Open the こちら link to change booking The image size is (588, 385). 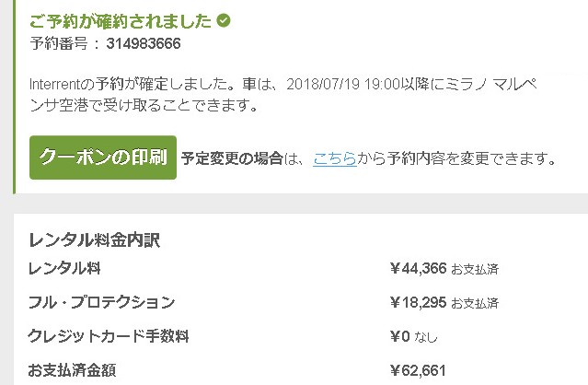[x=332, y=158]
